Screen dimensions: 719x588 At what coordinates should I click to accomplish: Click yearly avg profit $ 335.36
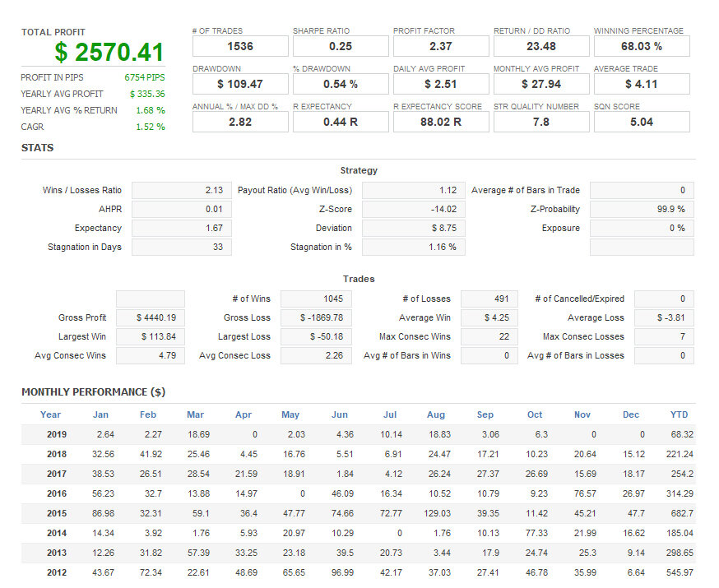click(147, 94)
